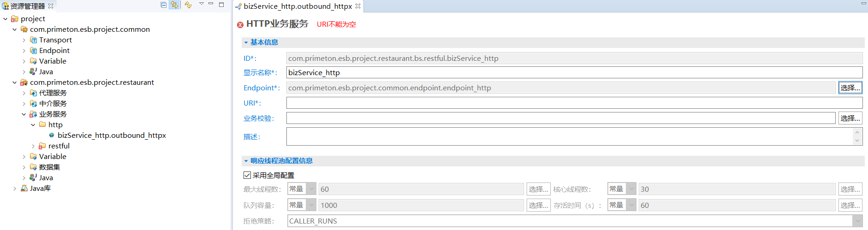Collapse the 基本信息 section
This screenshot has width=868, height=230.
(246, 42)
